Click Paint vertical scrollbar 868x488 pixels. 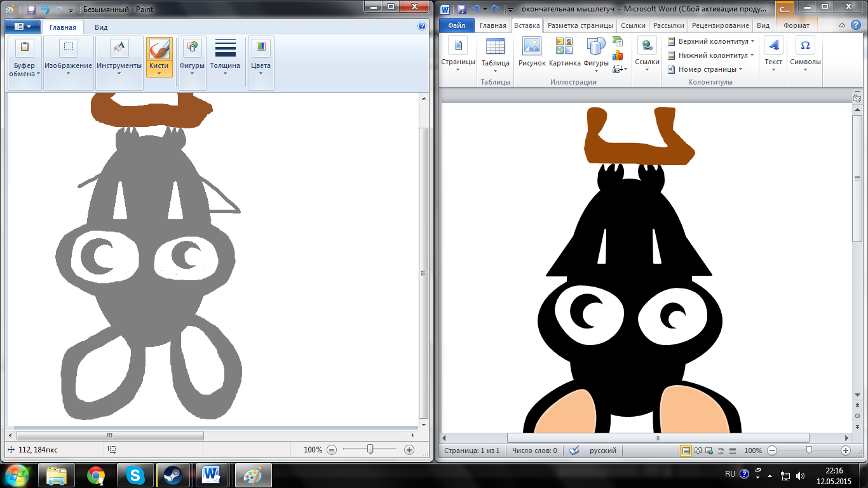tap(424, 273)
